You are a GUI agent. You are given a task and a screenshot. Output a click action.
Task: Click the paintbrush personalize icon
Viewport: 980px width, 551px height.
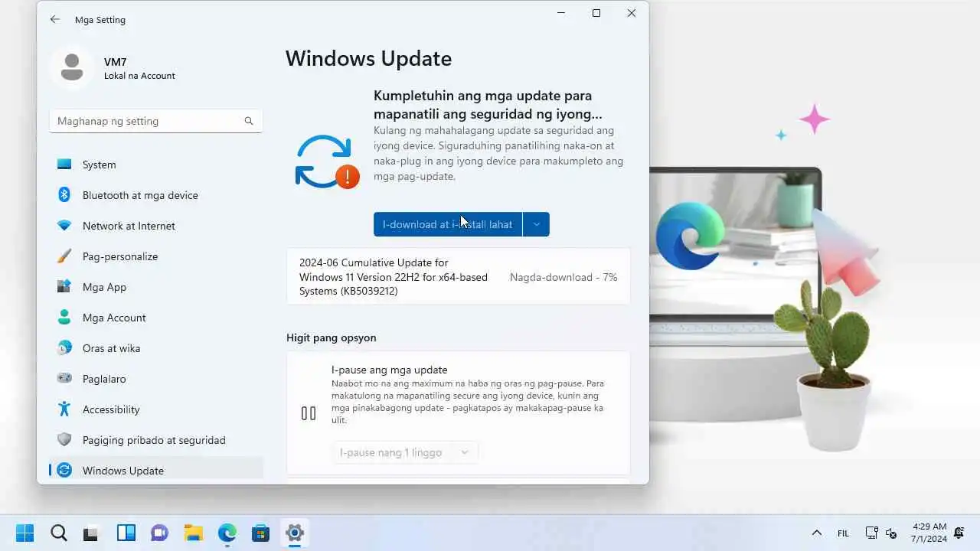pos(64,256)
